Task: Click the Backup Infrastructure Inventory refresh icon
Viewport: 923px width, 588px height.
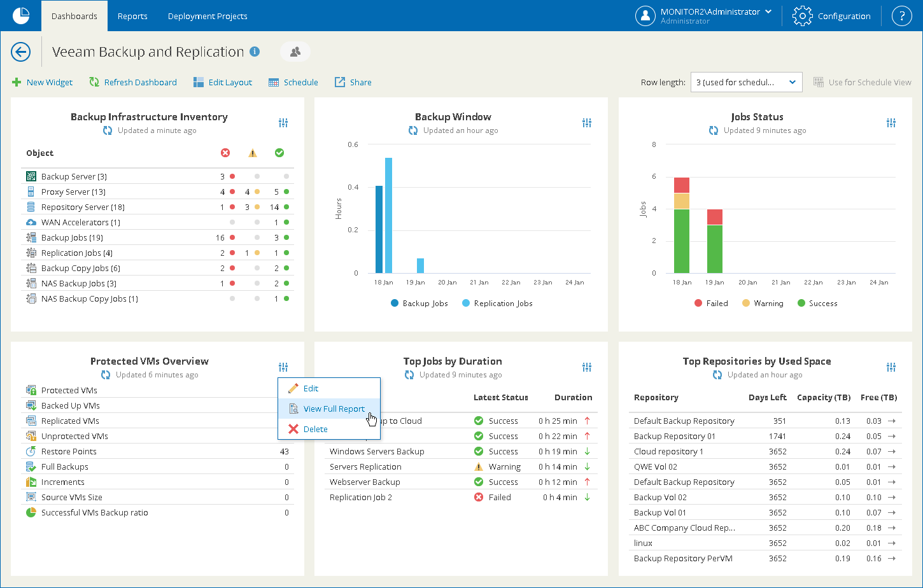Action: pyautogui.click(x=108, y=130)
